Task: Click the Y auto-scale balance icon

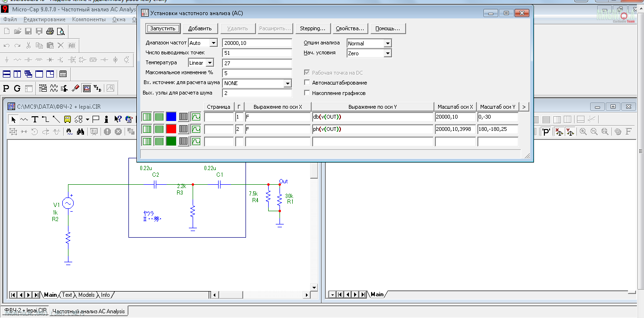Action: click(x=570, y=132)
